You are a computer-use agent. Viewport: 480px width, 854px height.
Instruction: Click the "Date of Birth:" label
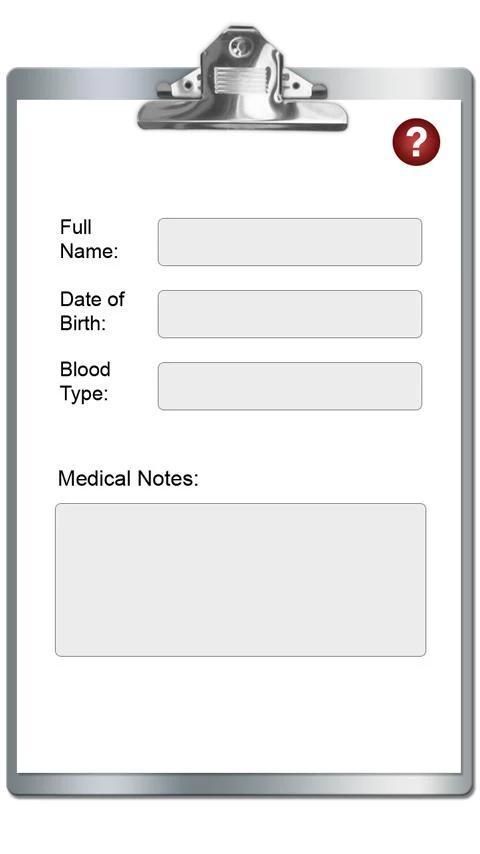coord(92,311)
